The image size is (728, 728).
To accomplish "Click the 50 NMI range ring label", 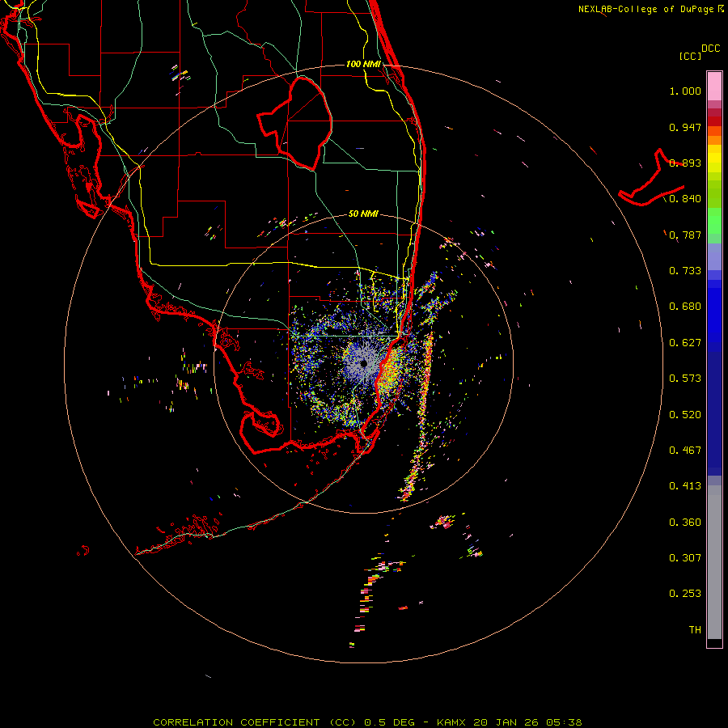I will (363, 214).
